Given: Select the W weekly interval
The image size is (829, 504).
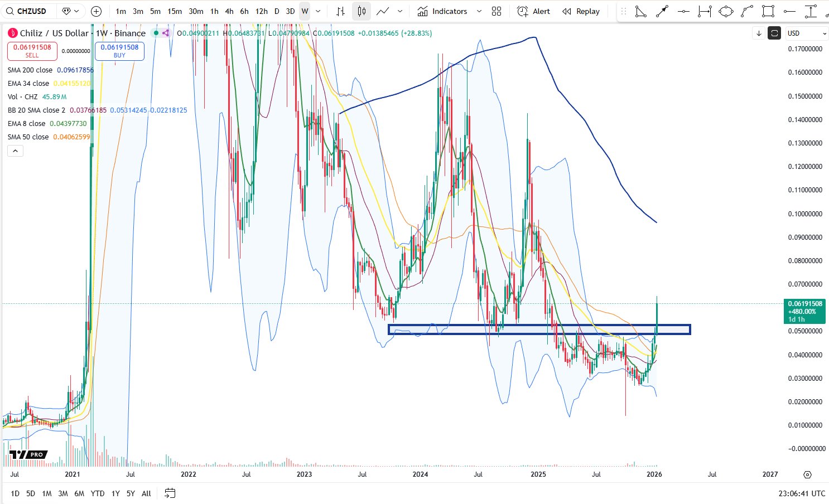Looking at the screenshot, I should (x=305, y=11).
